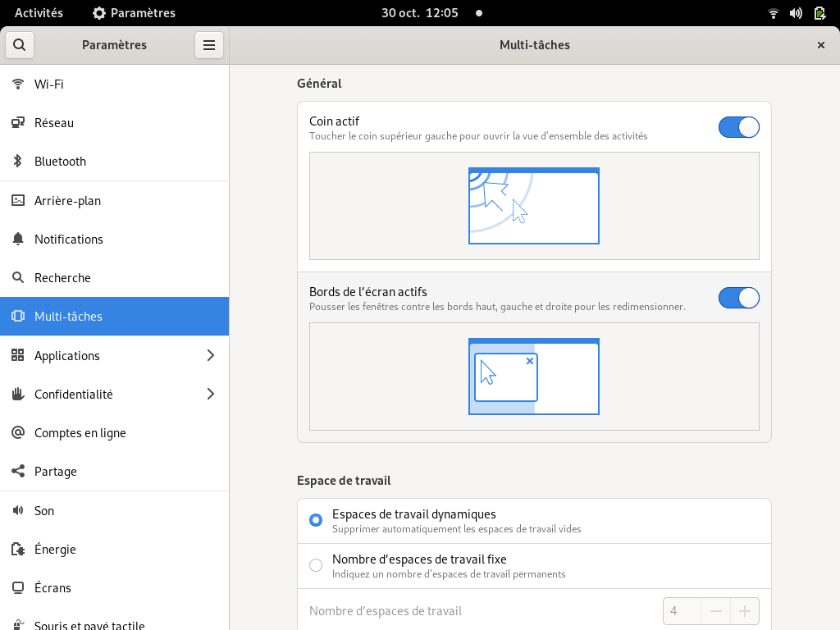Screen dimensions: 840x630
Task: Click the date and time 30 oct. 12:05
Action: tap(419, 13)
